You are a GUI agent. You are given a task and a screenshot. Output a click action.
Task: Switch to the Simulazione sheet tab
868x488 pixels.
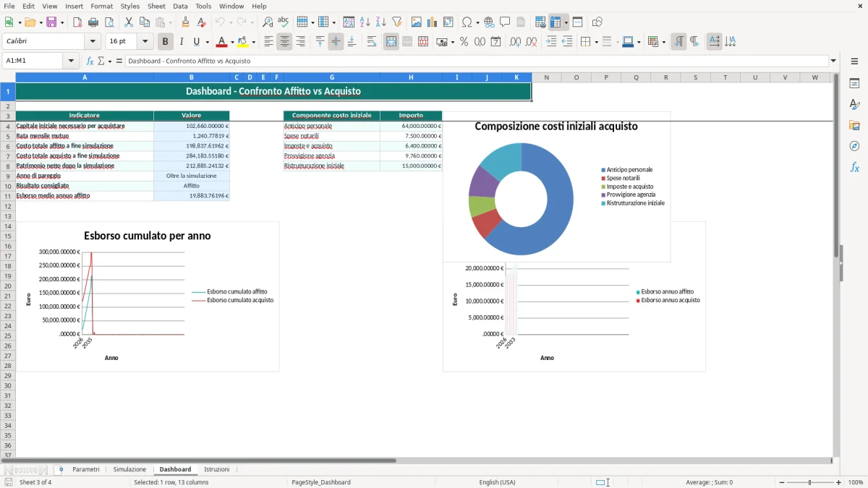click(129, 470)
